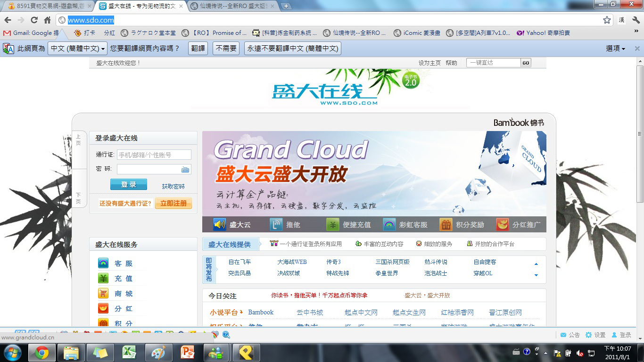Open the Yahoo! 奇摩拍賣 bookmark
The image size is (644, 362).
click(x=543, y=33)
